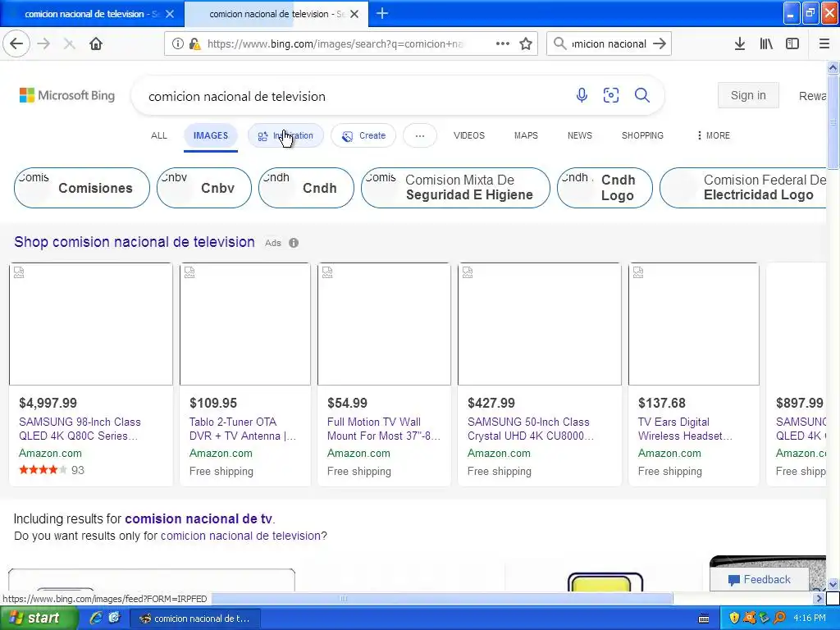Click the Sign in button

748,95
